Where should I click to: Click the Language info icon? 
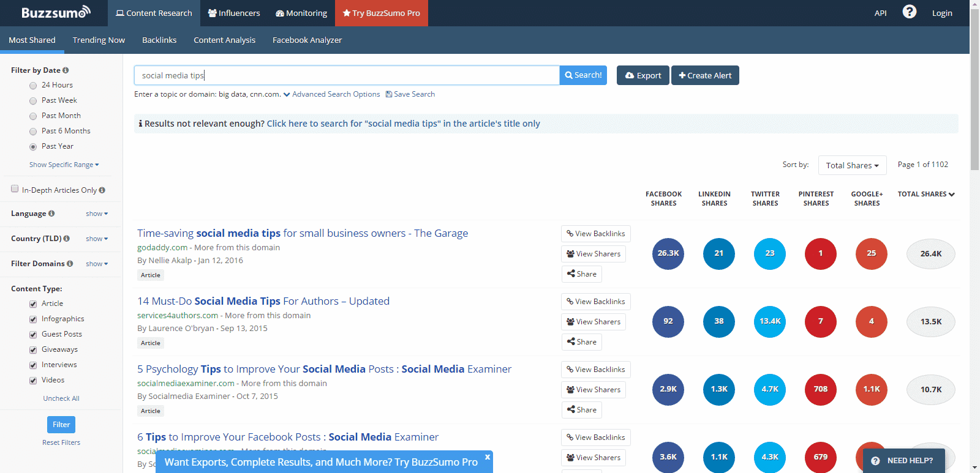click(51, 214)
